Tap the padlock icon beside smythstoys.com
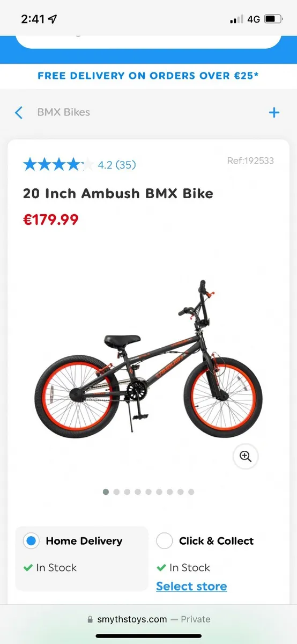This screenshot has height=644, width=297. (90, 619)
